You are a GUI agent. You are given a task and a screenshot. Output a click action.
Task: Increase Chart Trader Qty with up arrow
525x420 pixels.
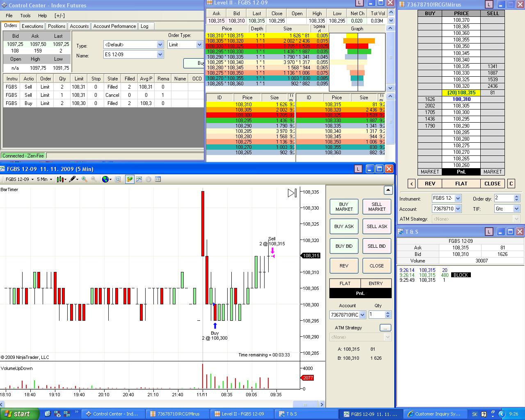[x=388, y=313]
